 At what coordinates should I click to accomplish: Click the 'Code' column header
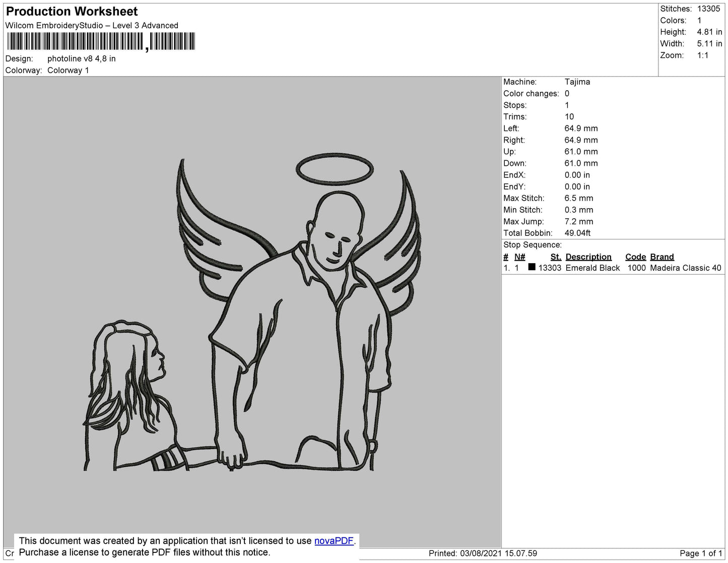pos(635,257)
